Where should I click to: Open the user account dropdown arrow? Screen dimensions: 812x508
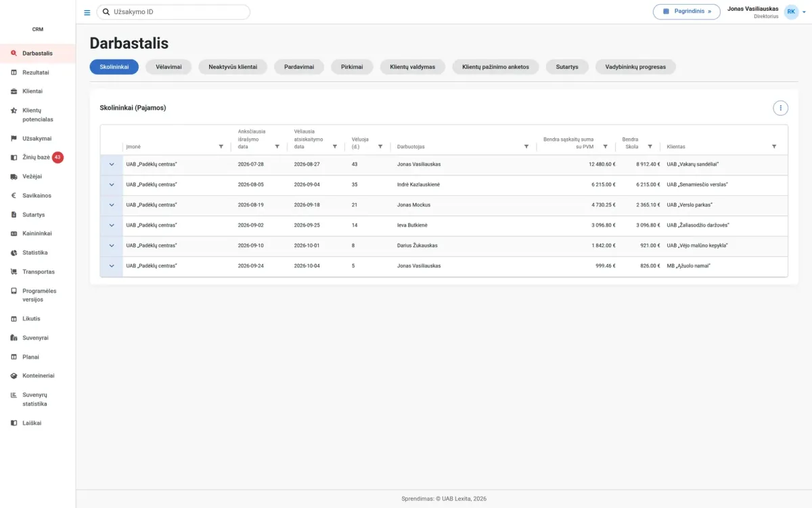click(x=803, y=12)
